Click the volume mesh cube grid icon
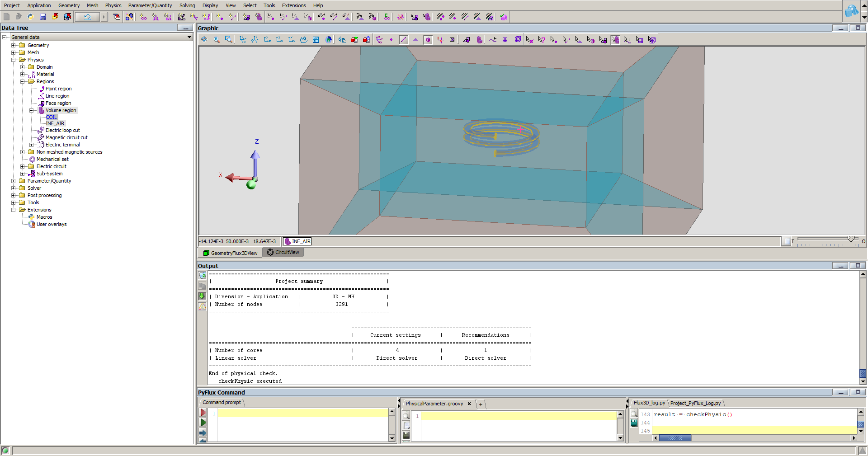The image size is (868, 456). click(518, 40)
